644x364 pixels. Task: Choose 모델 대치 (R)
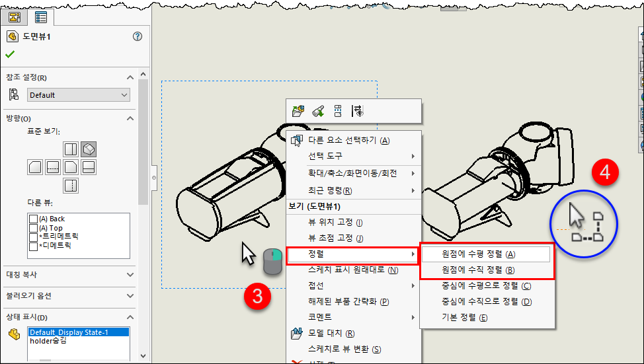point(354,333)
